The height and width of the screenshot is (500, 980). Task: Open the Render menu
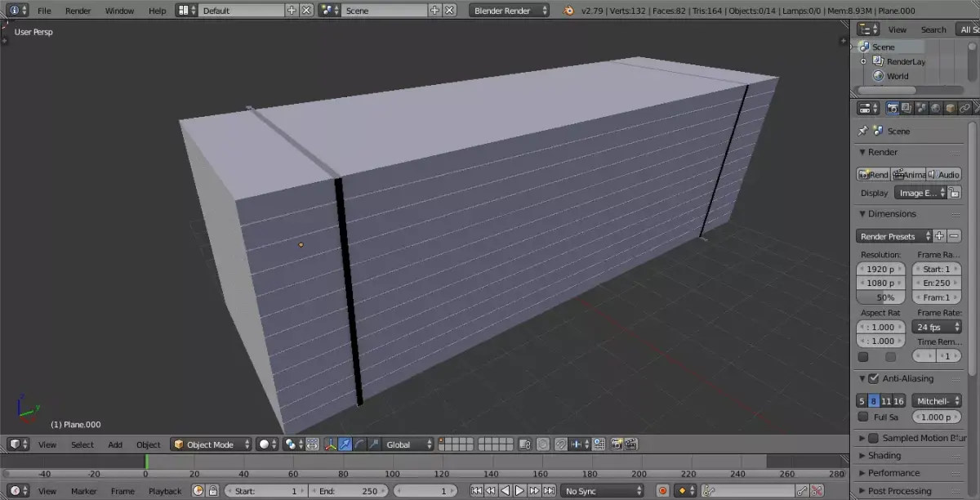pyautogui.click(x=78, y=11)
